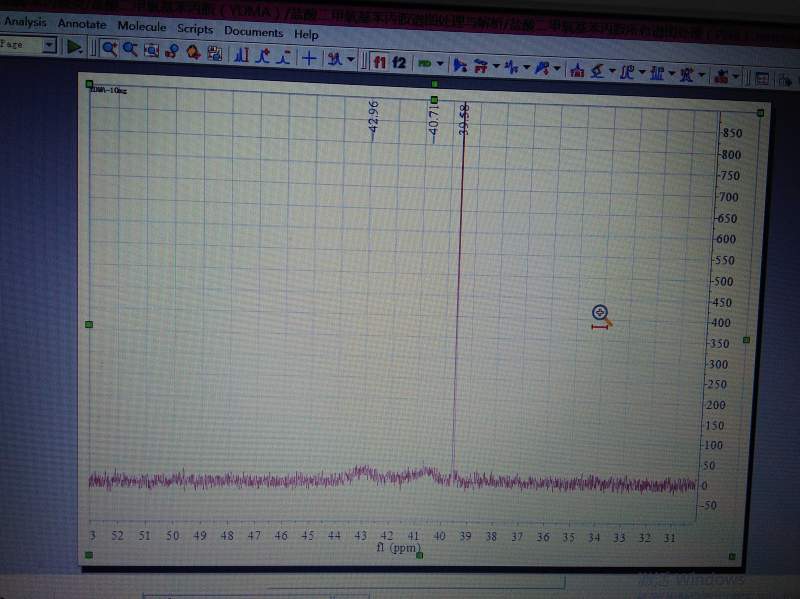
Task: Expand the red molecule icon dropdown arrow
Action: coord(736,77)
